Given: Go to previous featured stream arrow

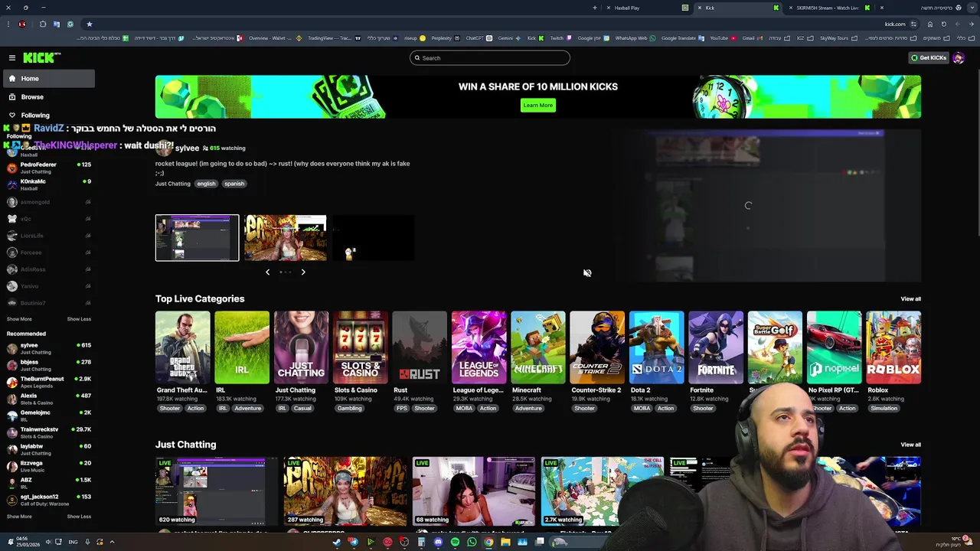Looking at the screenshot, I should [x=267, y=272].
